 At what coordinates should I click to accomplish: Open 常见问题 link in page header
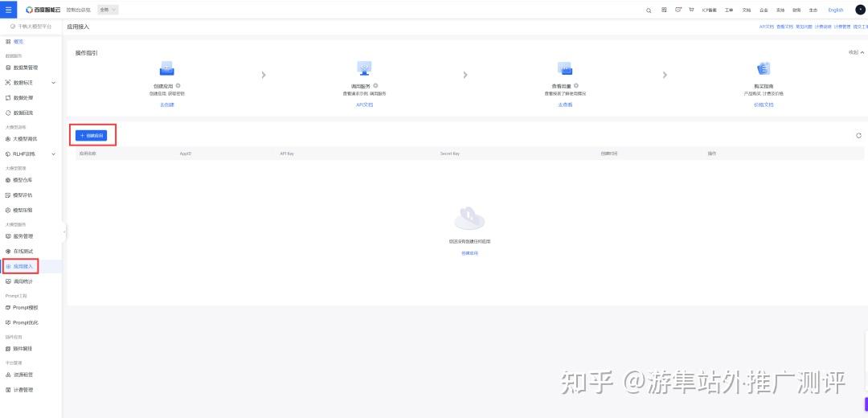[803, 27]
